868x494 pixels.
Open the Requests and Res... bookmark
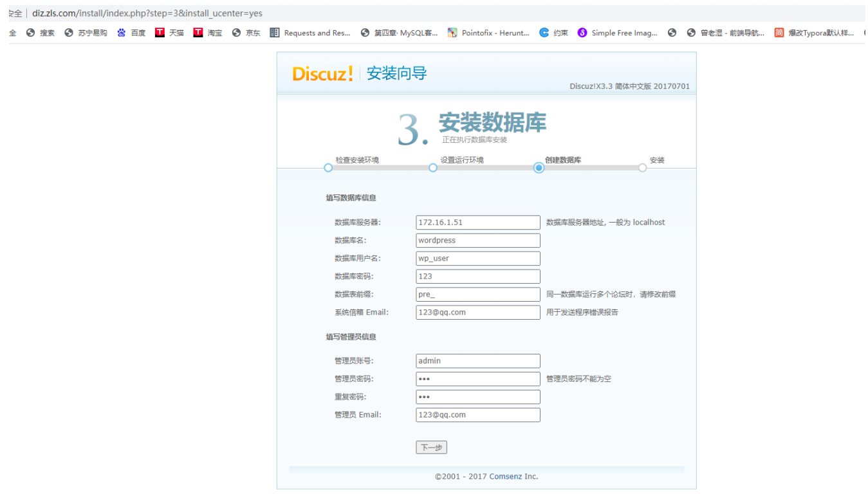[310, 33]
